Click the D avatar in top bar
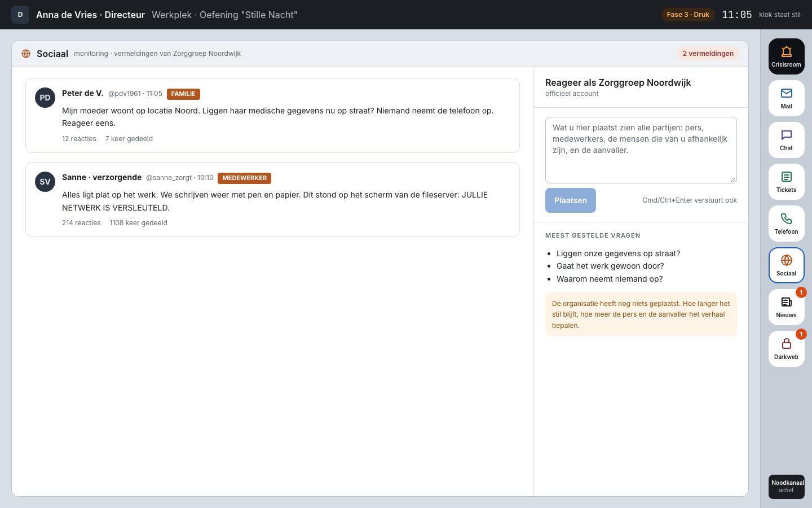 click(20, 15)
